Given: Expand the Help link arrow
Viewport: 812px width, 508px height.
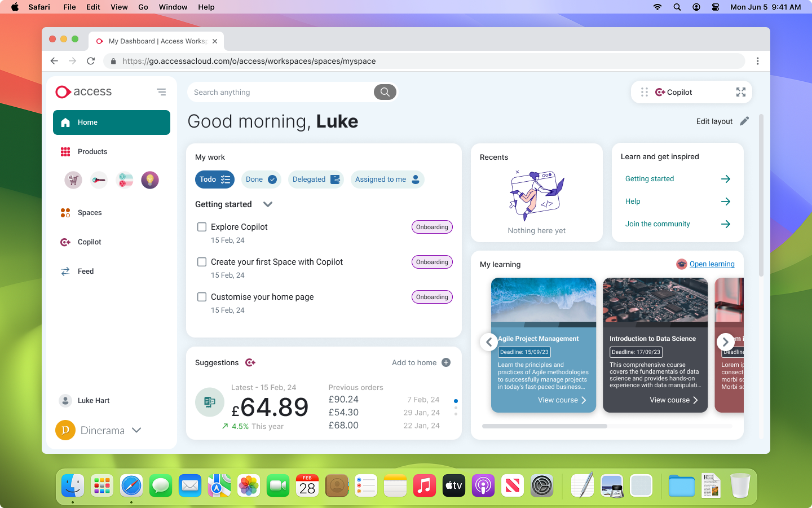Looking at the screenshot, I should (x=726, y=202).
